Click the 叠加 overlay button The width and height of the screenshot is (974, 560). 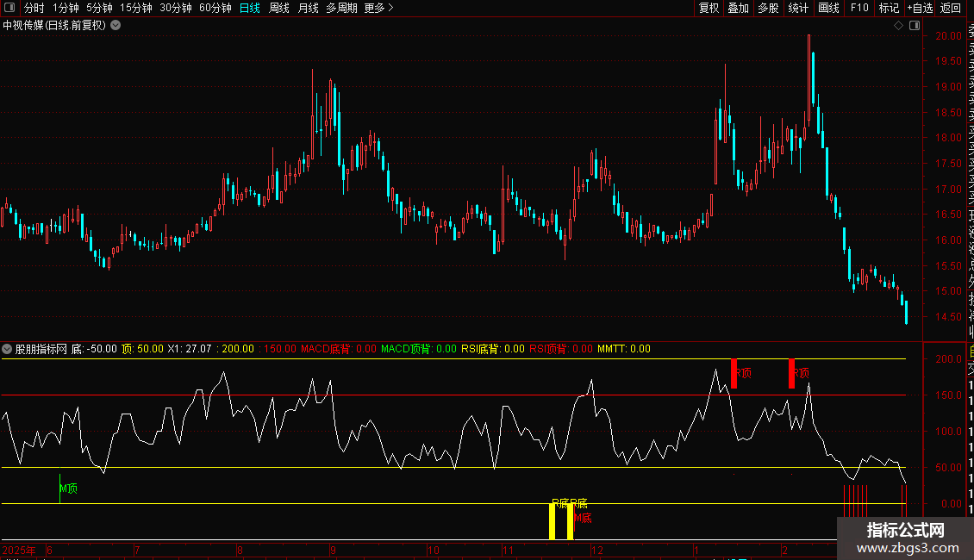click(739, 8)
